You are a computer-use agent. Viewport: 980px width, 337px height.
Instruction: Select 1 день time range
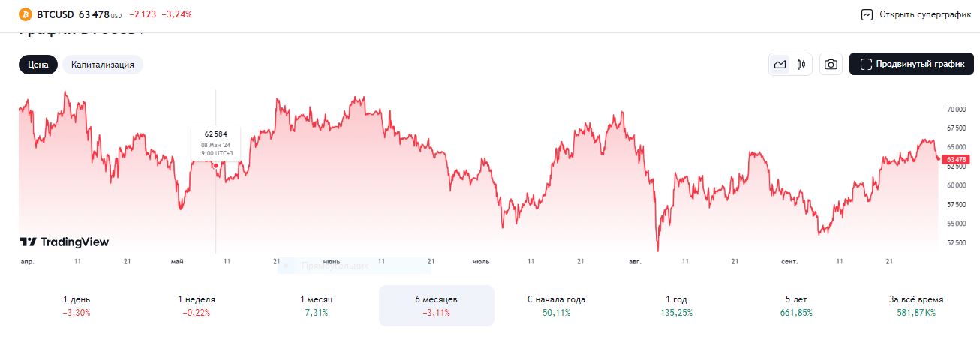pyautogui.click(x=77, y=305)
